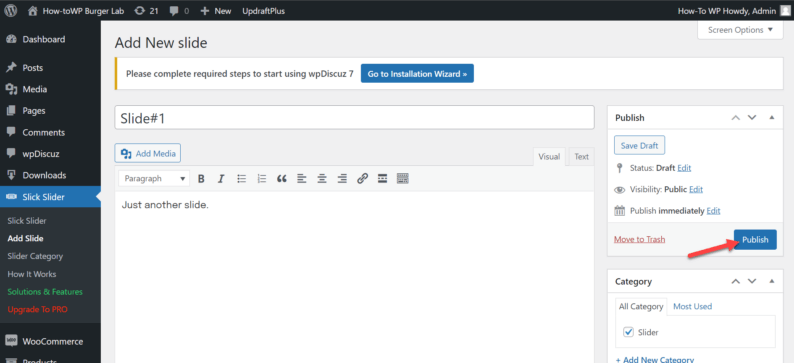This screenshot has width=794, height=363.
Task: Insert Read More tag icon
Action: [383, 178]
